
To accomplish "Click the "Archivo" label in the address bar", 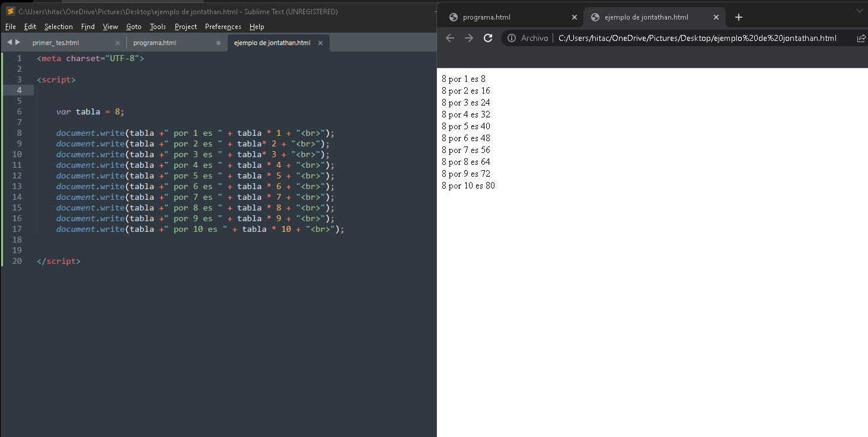I will click(x=534, y=38).
